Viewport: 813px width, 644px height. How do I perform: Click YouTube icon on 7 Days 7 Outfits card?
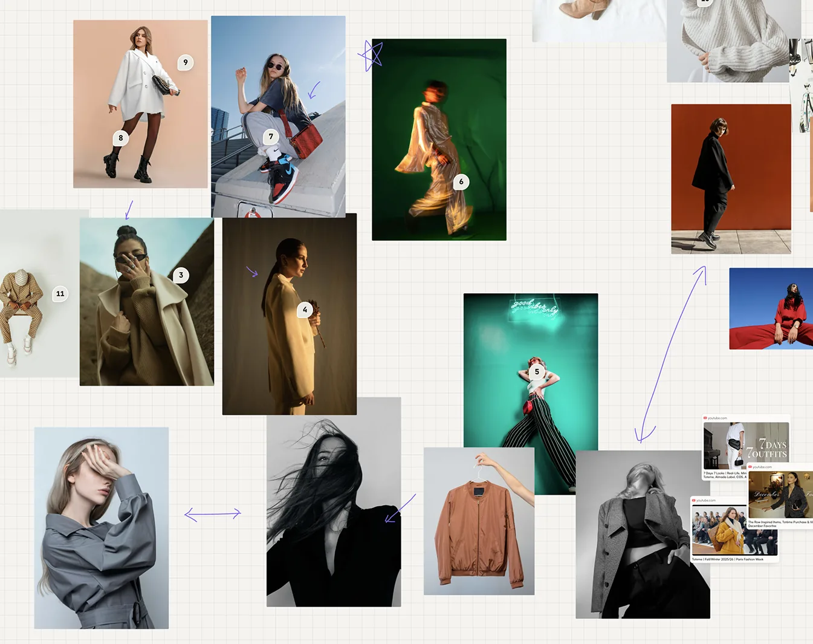coord(705,418)
